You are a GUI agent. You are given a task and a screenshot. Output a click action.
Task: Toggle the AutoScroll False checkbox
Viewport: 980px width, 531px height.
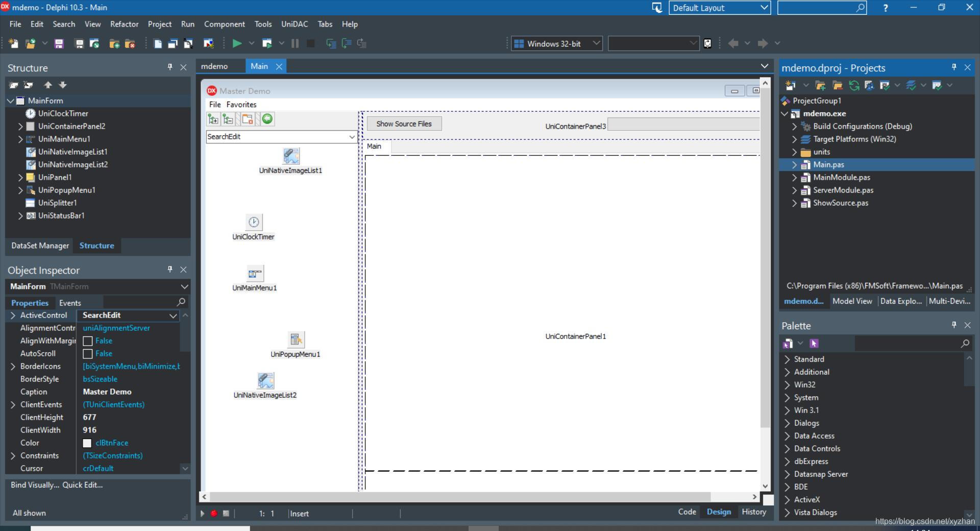click(x=87, y=354)
